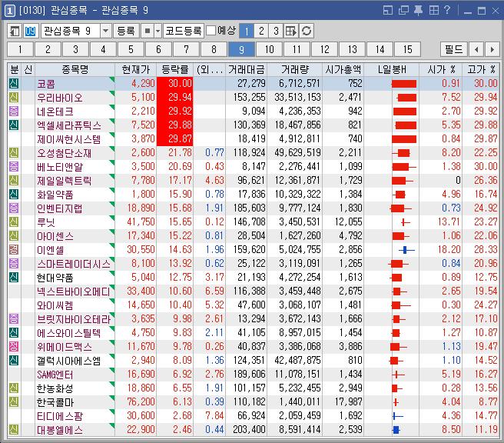
Task: Click the 필드 button
Action: (453, 49)
